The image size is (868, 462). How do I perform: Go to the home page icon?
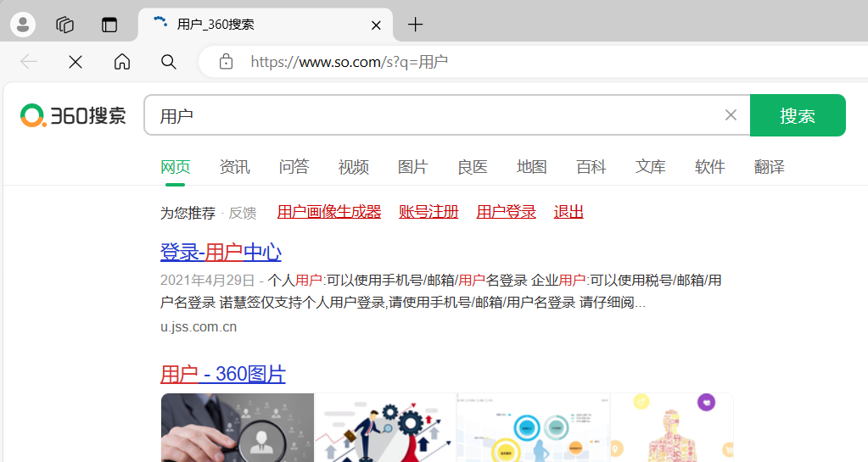(122, 61)
